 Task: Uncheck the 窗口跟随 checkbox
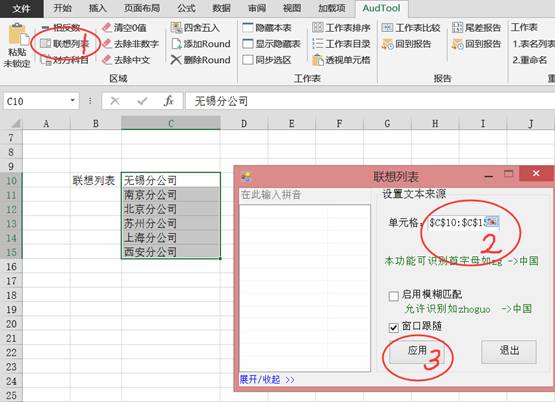point(394,327)
